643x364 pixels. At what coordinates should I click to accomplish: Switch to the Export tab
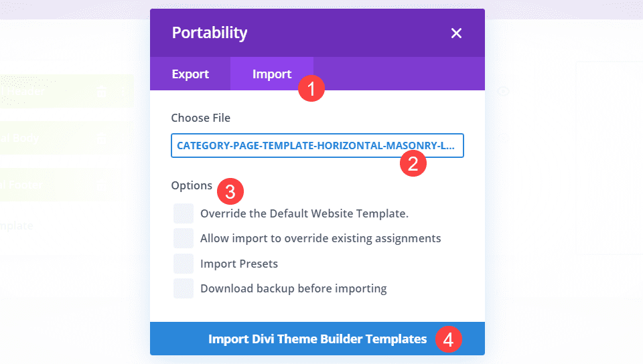pos(190,74)
